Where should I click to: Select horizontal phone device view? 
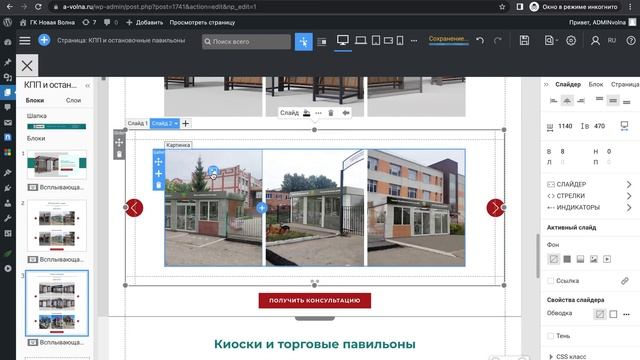pos(388,40)
